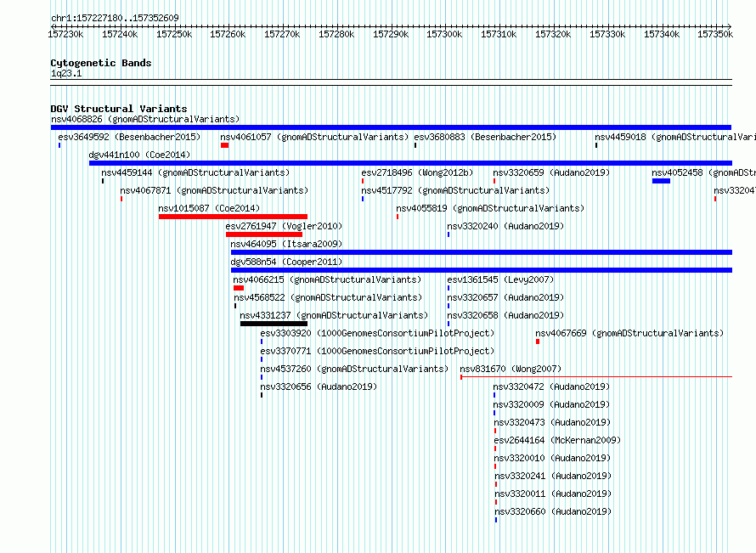This screenshot has width=756, height=553.
Task: Click nsv4537260 gnomADStructuralVariants label
Action: (354, 369)
